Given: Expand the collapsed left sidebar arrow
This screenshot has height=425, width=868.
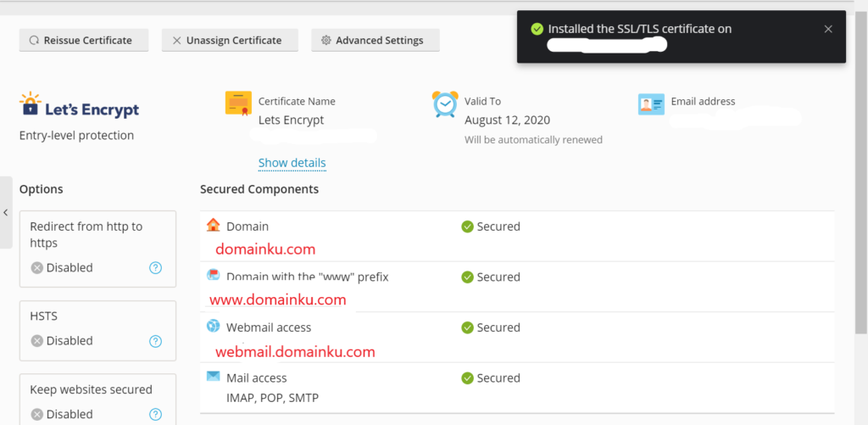Looking at the screenshot, I should point(6,212).
